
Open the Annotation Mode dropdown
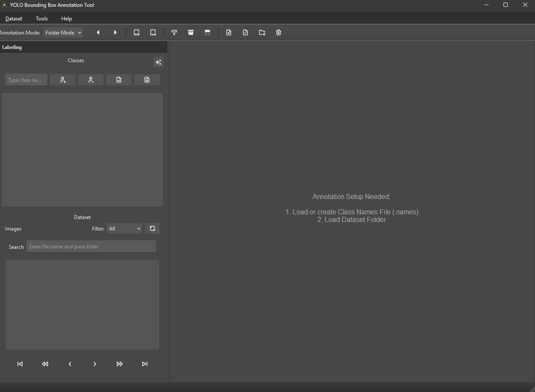[x=63, y=32]
